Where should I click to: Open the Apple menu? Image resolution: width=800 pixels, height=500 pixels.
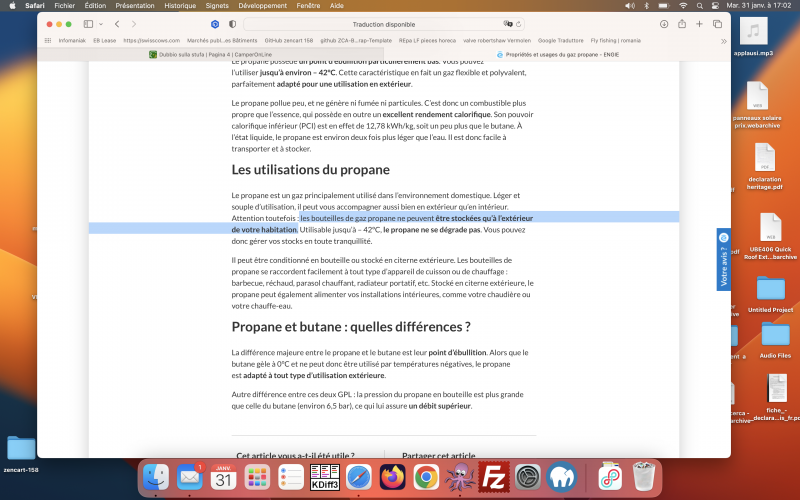(x=13, y=6)
